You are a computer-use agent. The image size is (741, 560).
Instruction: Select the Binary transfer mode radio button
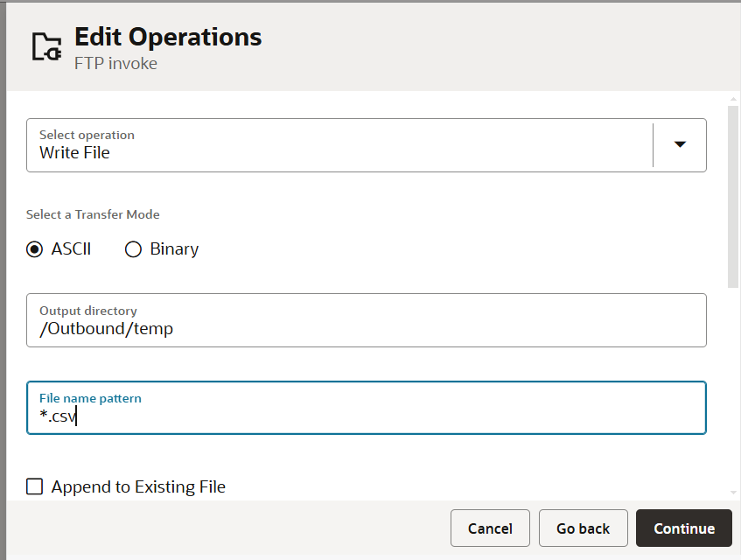(x=133, y=249)
